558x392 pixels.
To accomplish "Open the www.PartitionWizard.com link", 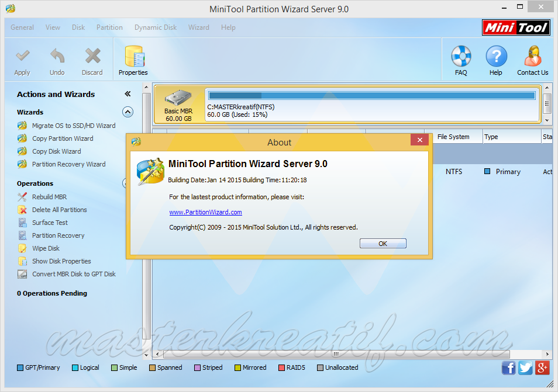I will (x=205, y=212).
